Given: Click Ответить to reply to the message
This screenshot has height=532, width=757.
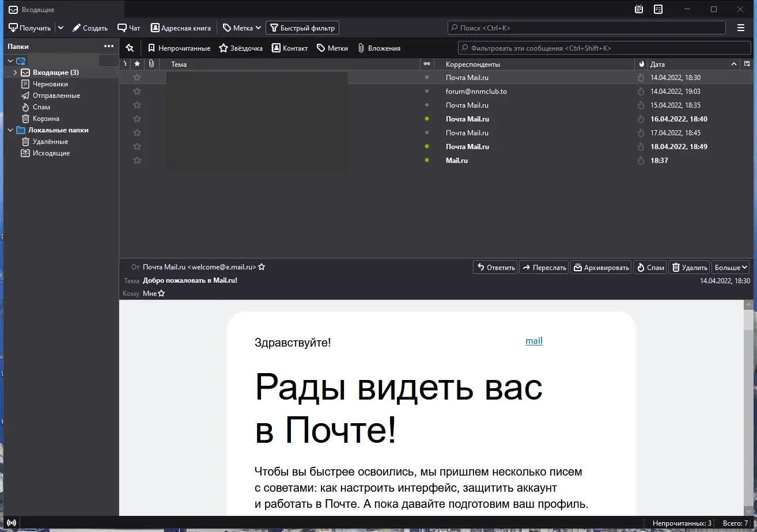Looking at the screenshot, I should [x=495, y=267].
